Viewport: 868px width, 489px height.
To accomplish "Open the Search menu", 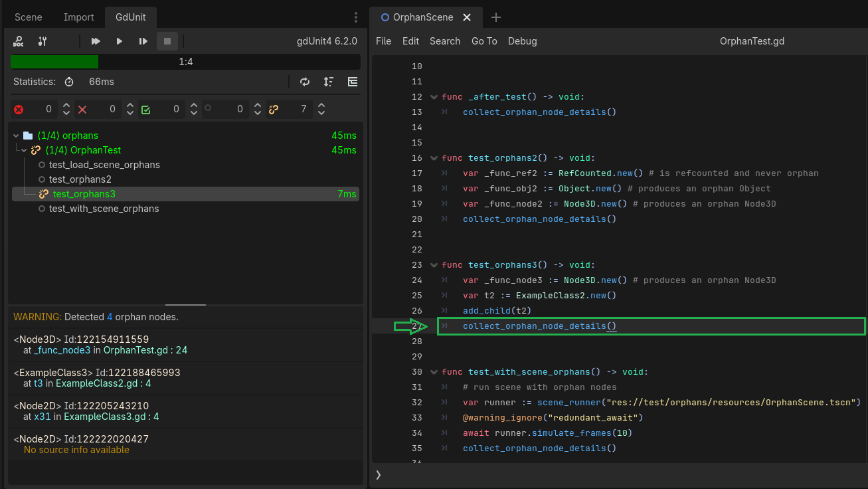I will pos(445,41).
